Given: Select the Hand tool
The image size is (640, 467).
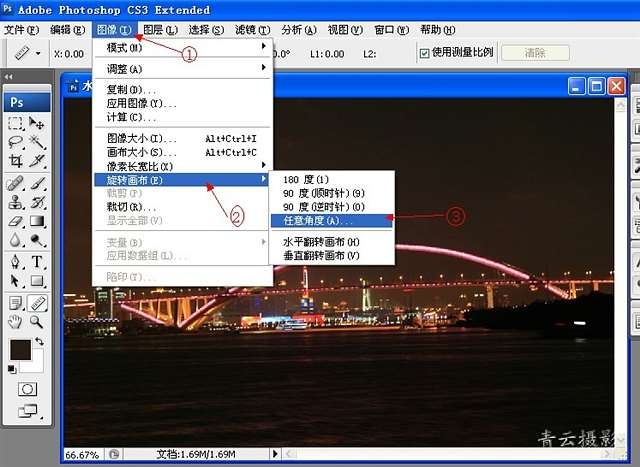Looking at the screenshot, I should pyautogui.click(x=16, y=321).
